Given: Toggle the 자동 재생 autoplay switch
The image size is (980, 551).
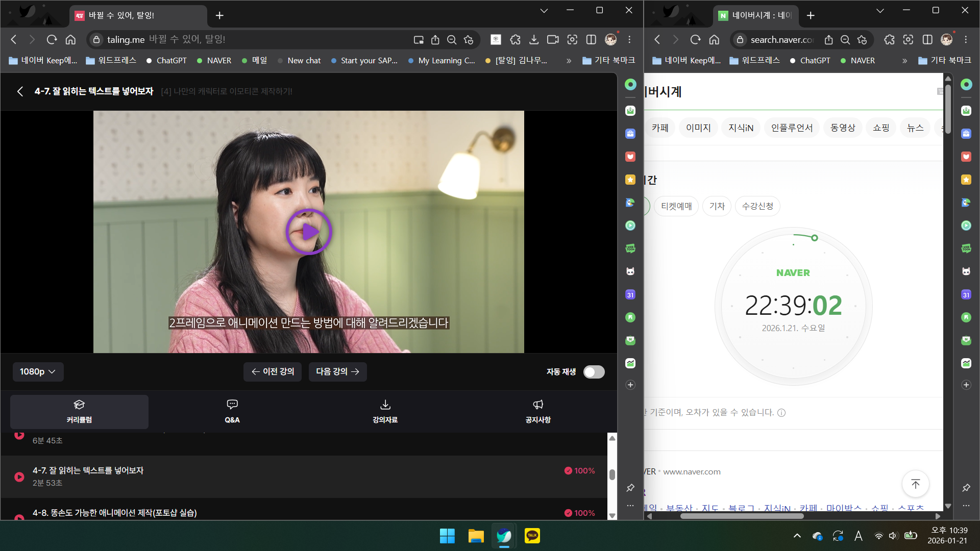Looking at the screenshot, I should (594, 372).
